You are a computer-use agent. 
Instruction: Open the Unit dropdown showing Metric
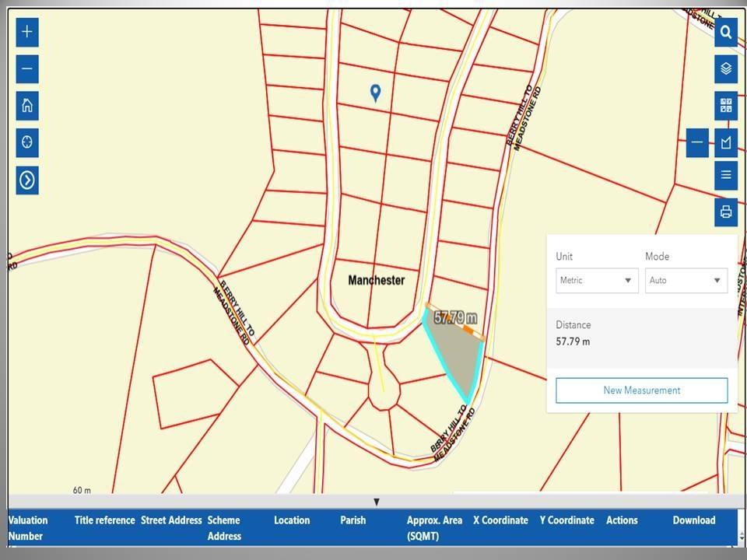596,280
